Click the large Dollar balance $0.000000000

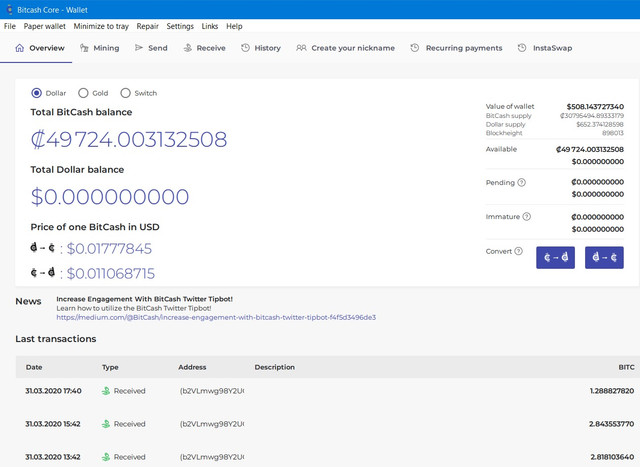[110, 196]
